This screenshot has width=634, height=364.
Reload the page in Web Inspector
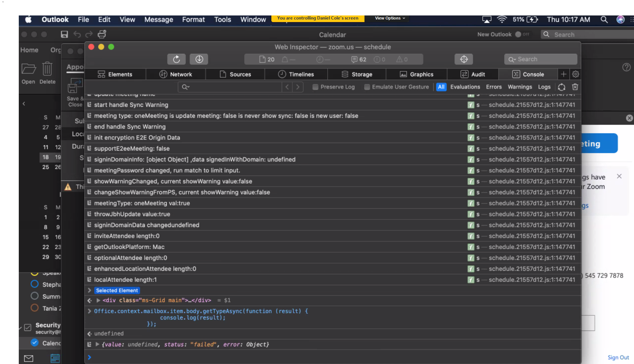pyautogui.click(x=176, y=59)
